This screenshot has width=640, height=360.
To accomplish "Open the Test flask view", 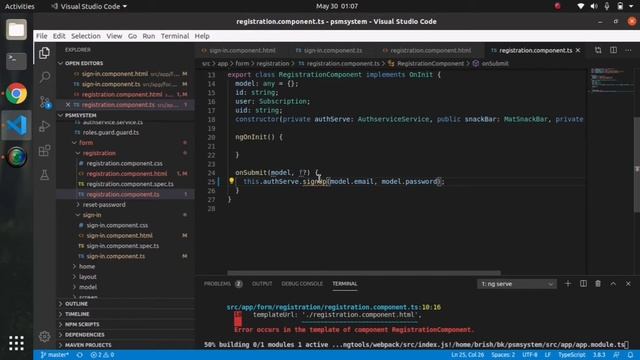I will (x=44, y=175).
